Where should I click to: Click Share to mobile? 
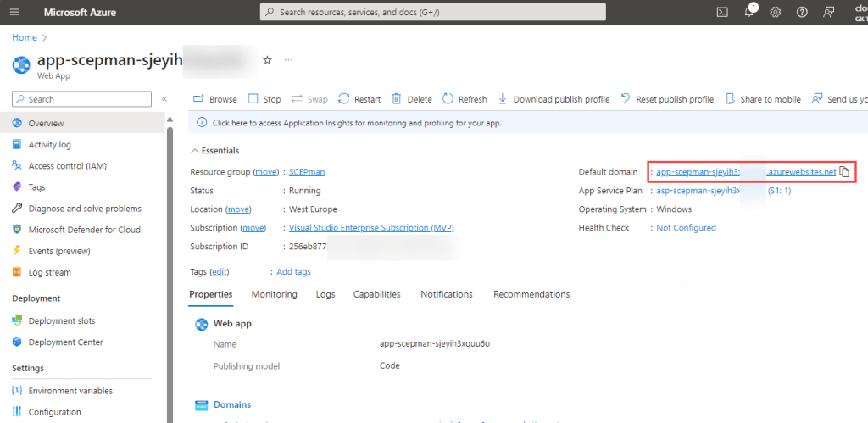point(763,99)
